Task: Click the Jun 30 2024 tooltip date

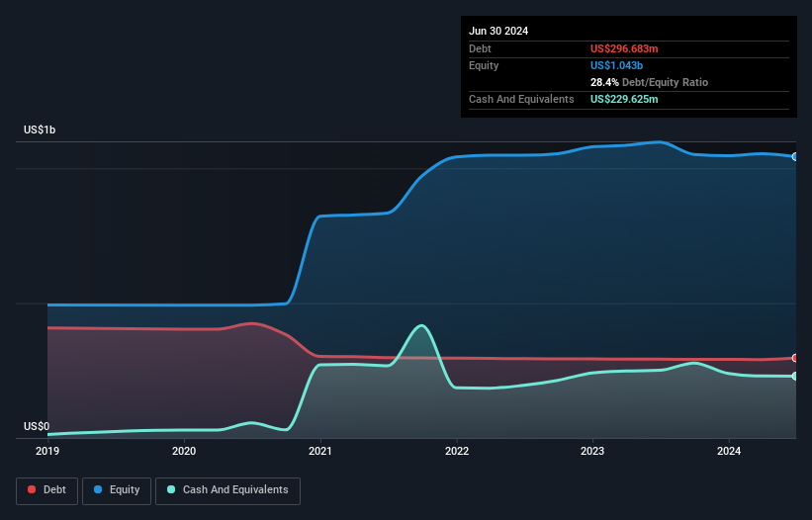Action: click(498, 31)
